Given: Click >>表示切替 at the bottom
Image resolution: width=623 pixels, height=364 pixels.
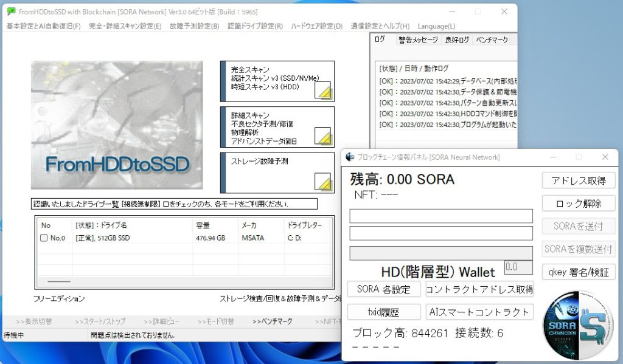Looking at the screenshot, I should (x=34, y=321).
